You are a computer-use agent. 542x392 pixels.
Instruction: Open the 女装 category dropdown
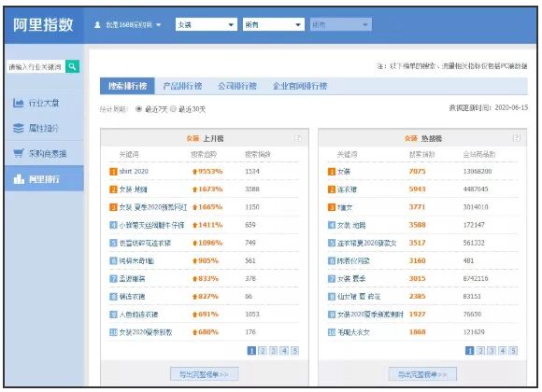pyautogui.click(x=207, y=24)
